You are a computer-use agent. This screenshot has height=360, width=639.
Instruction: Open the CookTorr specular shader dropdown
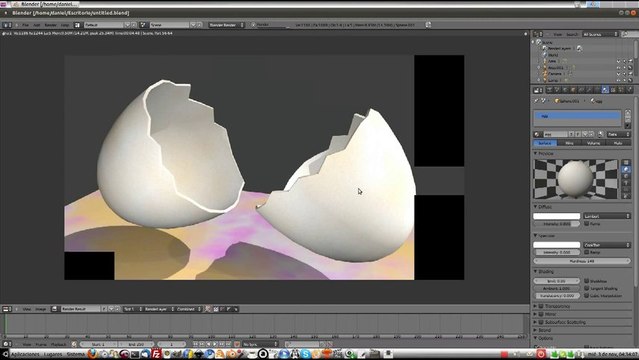tap(607, 245)
